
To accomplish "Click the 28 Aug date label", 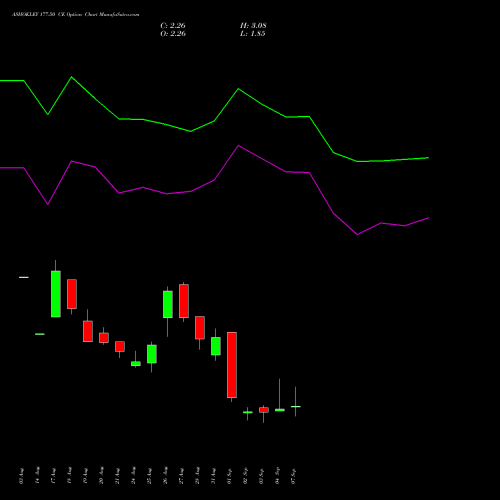I will (x=197, y=476).
